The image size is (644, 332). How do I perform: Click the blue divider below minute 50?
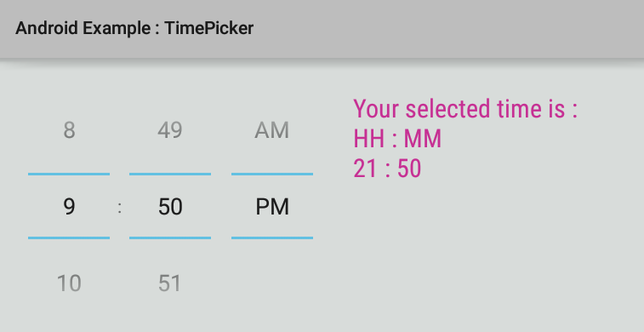point(170,238)
